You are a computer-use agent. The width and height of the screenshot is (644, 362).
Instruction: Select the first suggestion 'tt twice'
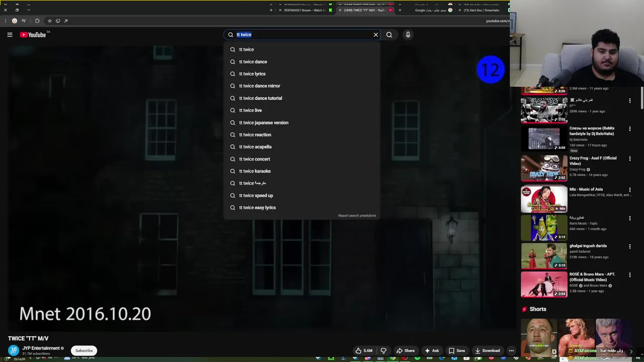point(302,49)
